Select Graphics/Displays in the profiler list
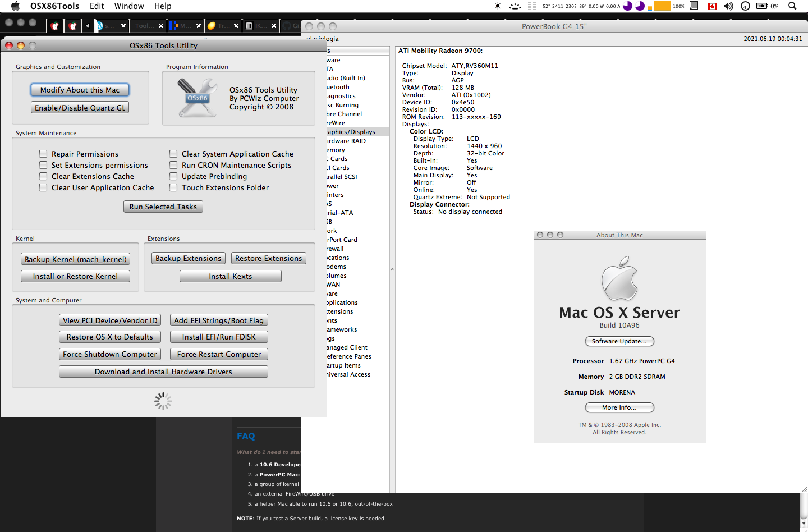Screen dimensions: 808x532 tap(351, 132)
